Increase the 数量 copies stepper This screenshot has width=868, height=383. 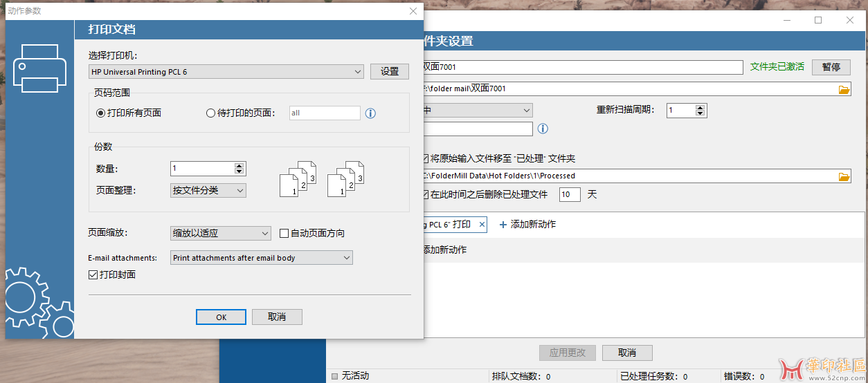click(x=239, y=166)
